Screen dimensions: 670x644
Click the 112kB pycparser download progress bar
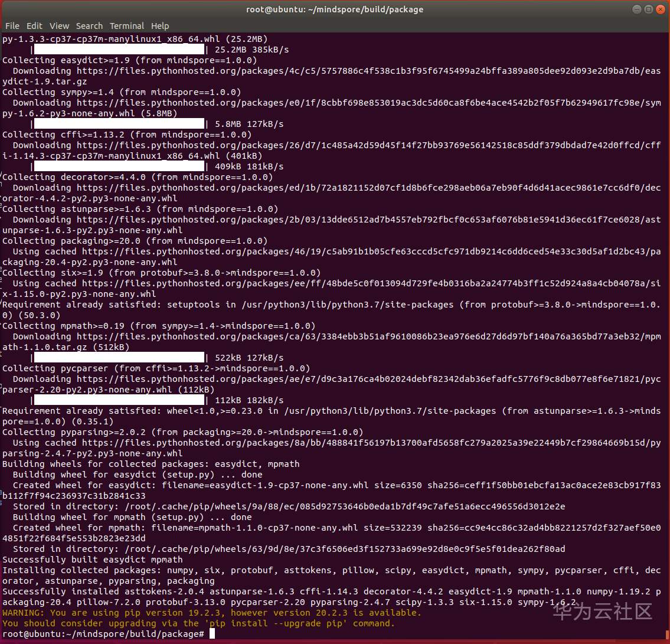pos(119,400)
